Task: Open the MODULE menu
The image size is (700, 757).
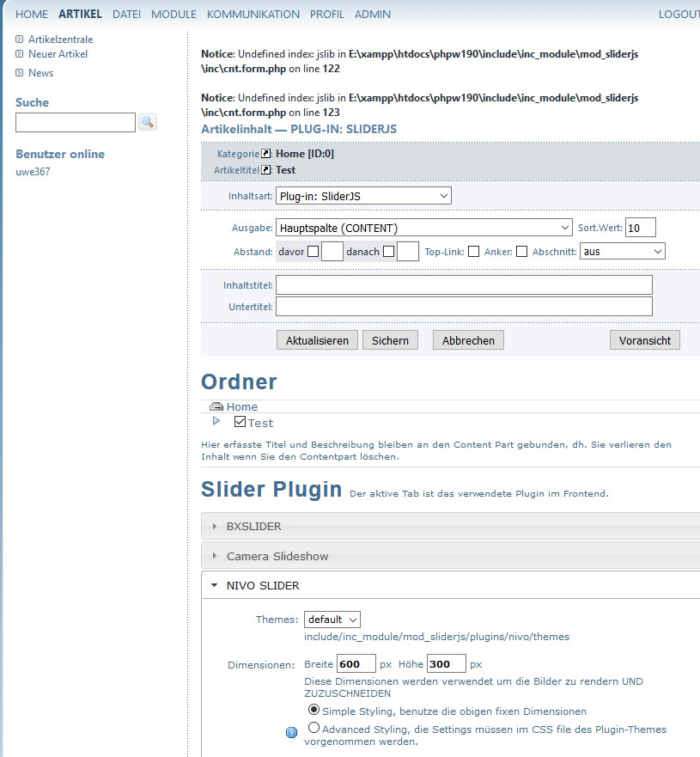Action: (x=173, y=15)
